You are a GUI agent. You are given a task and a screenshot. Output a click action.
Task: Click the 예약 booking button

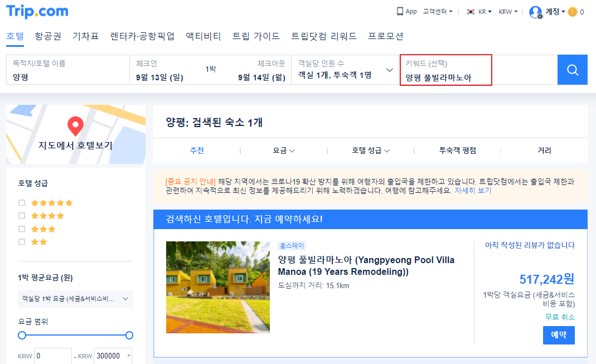[559, 335]
